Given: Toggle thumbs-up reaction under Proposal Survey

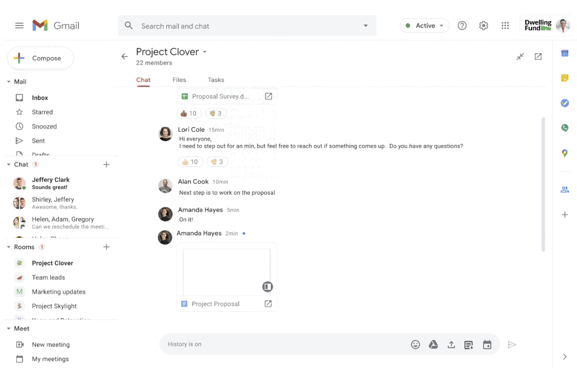Looking at the screenshot, I should pyautogui.click(x=189, y=113).
